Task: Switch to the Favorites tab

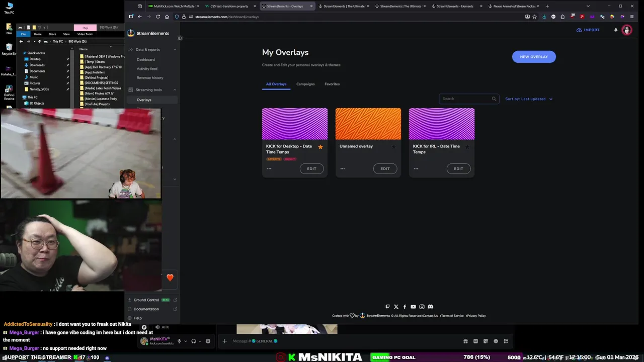Action: [332, 84]
